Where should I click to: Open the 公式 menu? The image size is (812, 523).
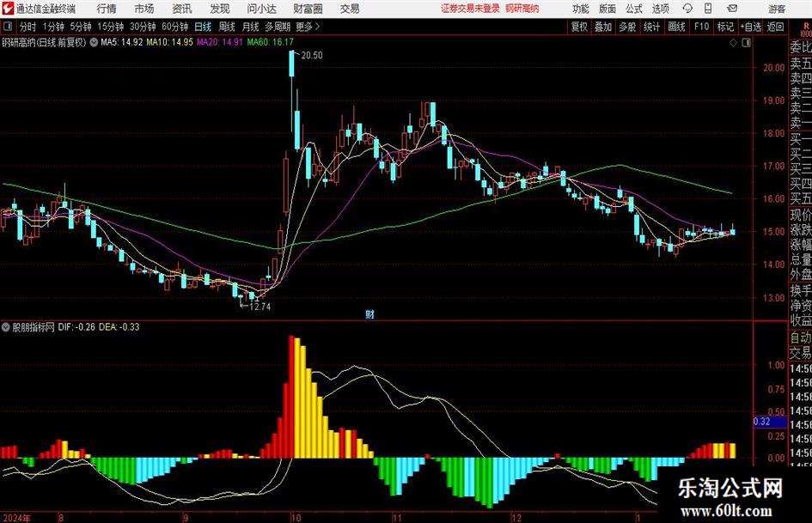[634, 9]
